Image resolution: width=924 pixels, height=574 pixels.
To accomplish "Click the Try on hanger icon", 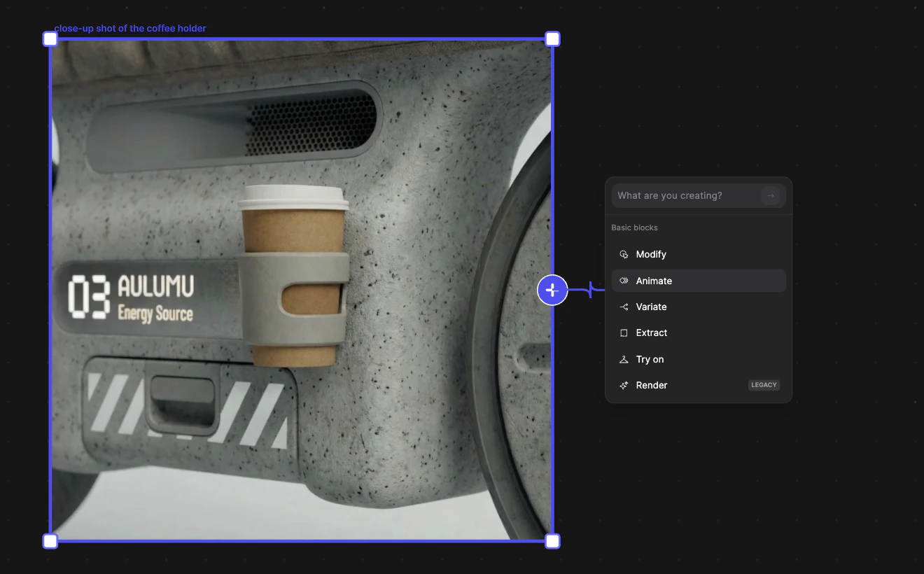I will coord(624,360).
